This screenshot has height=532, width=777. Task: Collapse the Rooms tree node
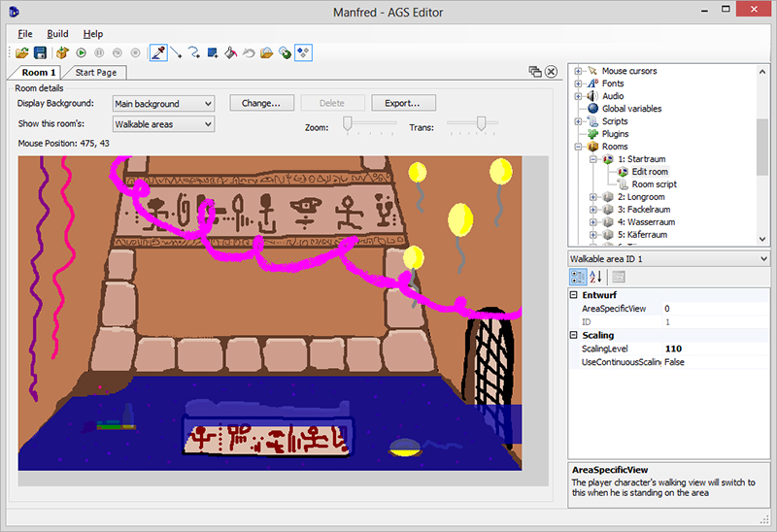click(580, 147)
